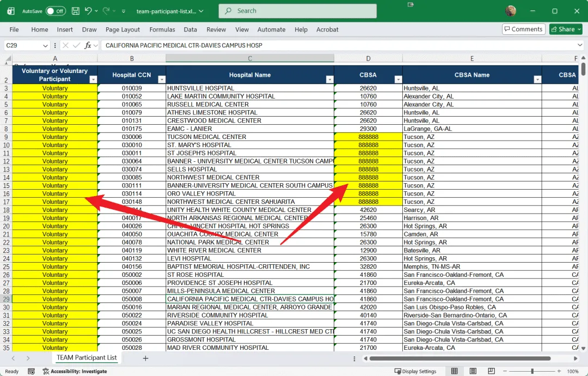588x376 pixels.
Task: Select the HUNTSVILLE HOSPITAL cell
Action: coord(250,88)
